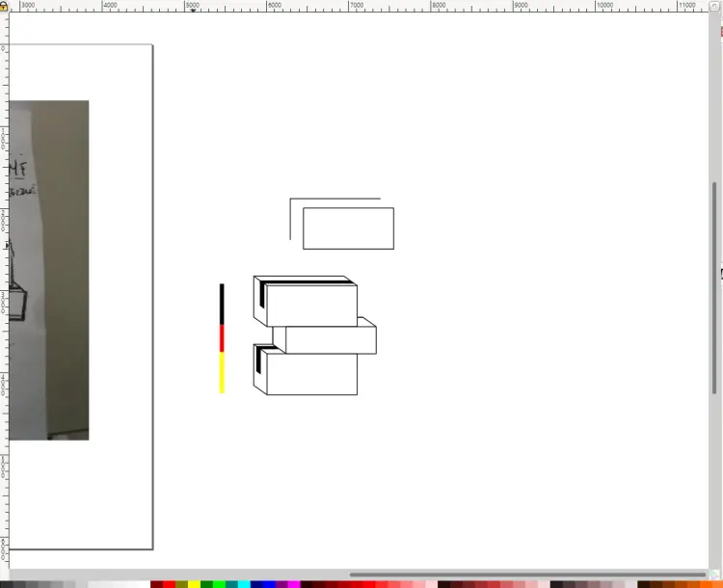Viewport: 723px width, 588px height.
Task: Click the 8000 mark on horizontal ruler
Action: coord(439,5)
